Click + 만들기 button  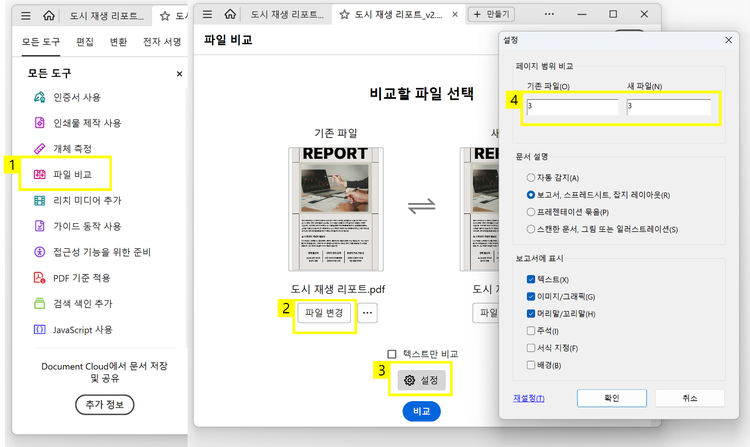tap(491, 14)
